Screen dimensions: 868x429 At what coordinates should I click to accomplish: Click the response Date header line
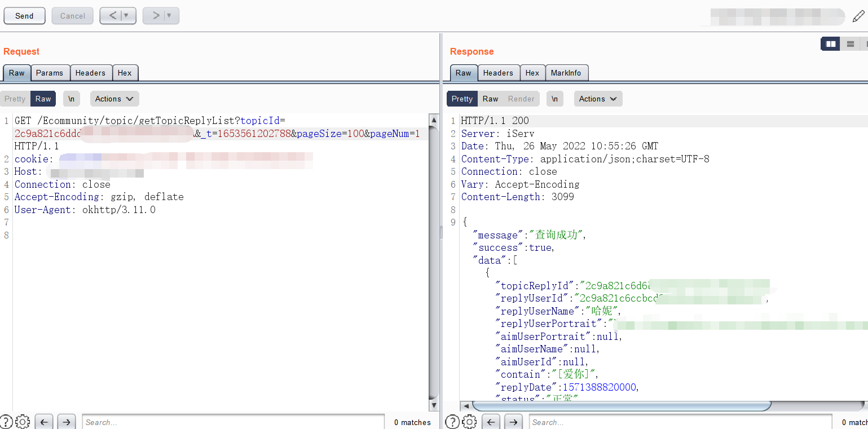click(559, 146)
